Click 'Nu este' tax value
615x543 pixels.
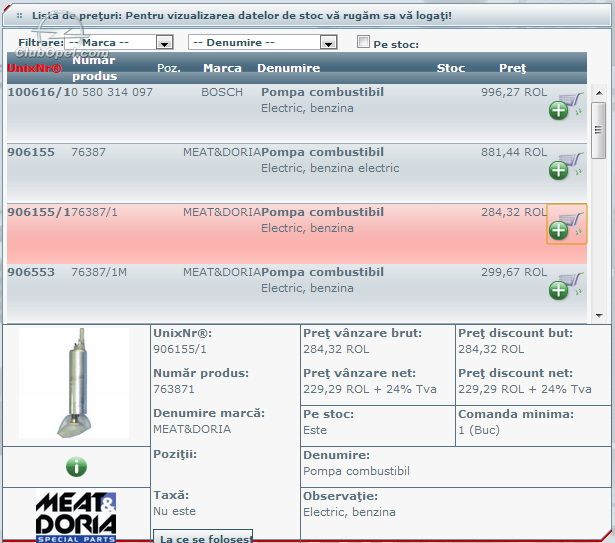pos(175,511)
